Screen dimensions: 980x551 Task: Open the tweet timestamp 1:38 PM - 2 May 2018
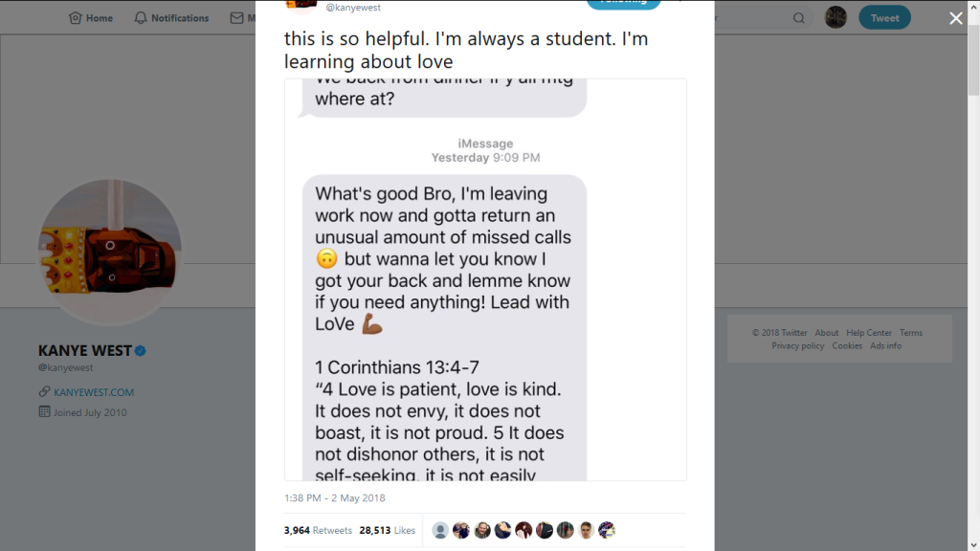tap(334, 498)
